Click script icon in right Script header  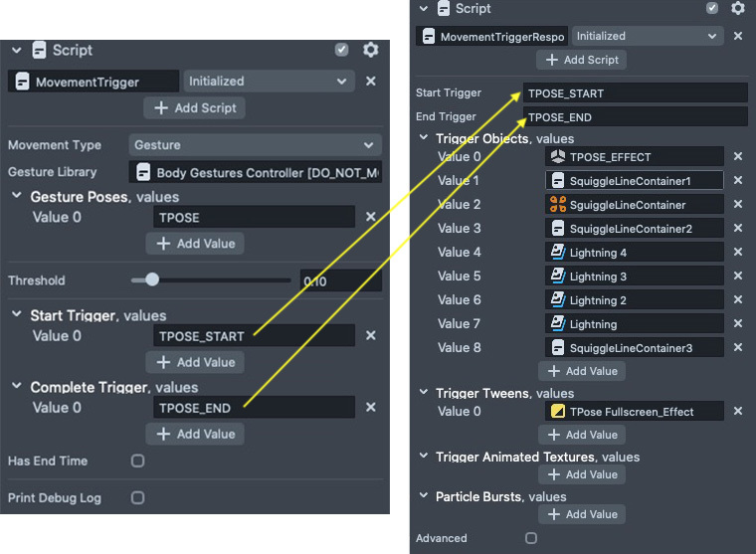point(444,8)
